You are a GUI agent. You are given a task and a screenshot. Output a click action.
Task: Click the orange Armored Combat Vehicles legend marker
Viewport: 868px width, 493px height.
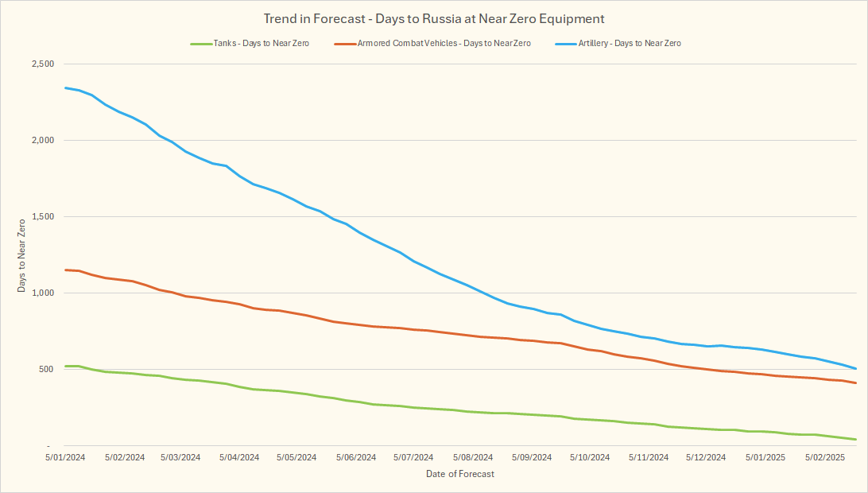(x=346, y=44)
